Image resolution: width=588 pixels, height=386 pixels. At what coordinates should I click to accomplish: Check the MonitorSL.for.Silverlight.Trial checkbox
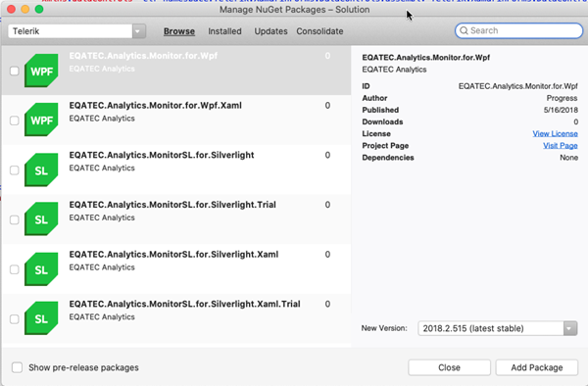pyautogui.click(x=15, y=219)
